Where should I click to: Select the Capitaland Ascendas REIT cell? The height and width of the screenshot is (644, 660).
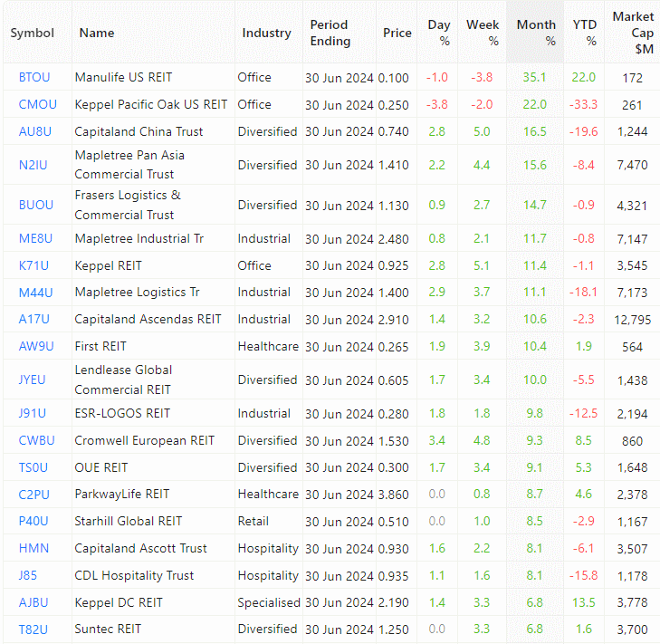point(148,319)
